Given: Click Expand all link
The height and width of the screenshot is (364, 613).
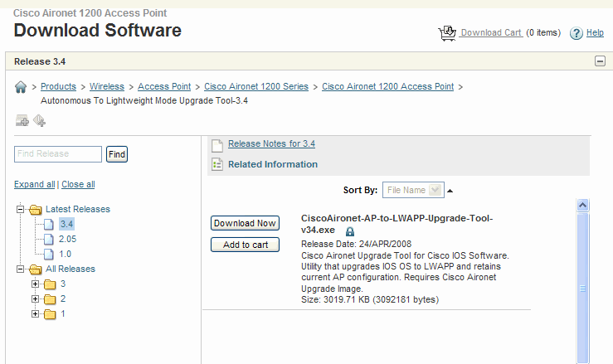Looking at the screenshot, I should [34, 184].
